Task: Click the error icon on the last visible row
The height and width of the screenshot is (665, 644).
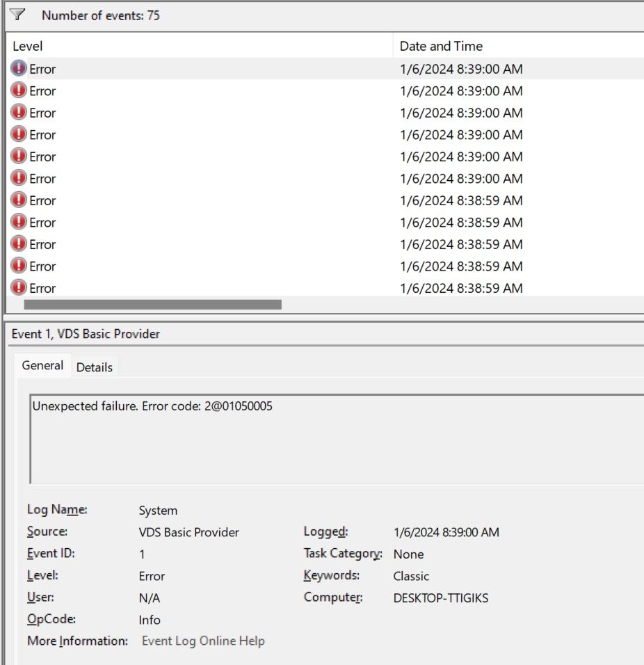Action: [x=17, y=287]
